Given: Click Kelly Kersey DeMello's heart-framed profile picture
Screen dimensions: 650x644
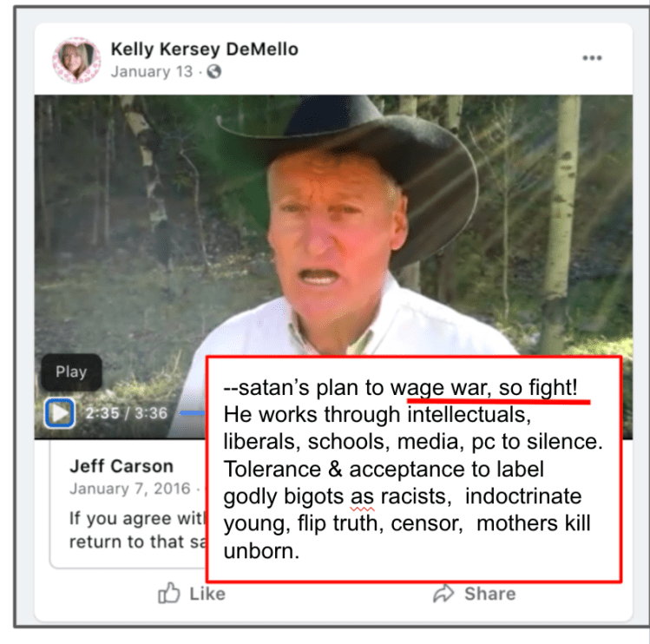Looking at the screenshot, I should (x=76, y=60).
